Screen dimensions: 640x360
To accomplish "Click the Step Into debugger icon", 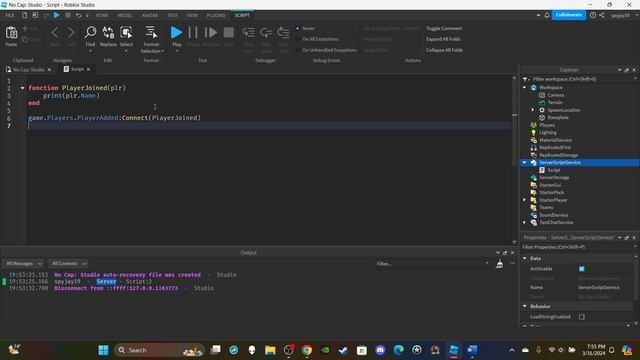I will [x=249, y=33].
